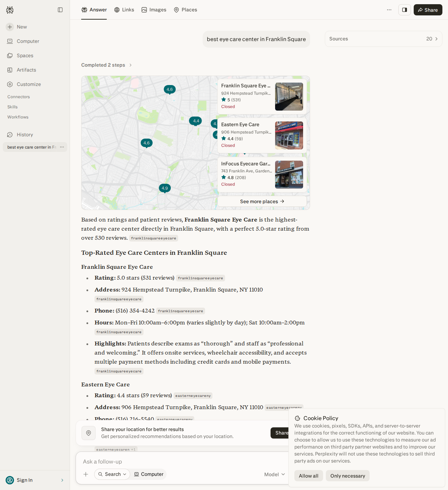Open the Eastern Eye Care storefront thumbnail
The width and height of the screenshot is (448, 490).
coord(289,135)
